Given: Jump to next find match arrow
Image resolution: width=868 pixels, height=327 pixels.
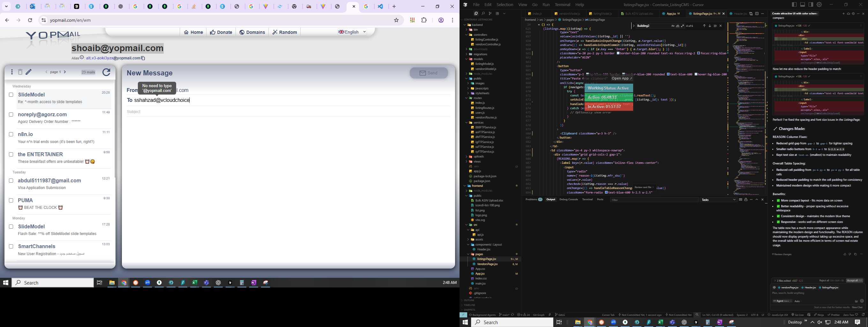Looking at the screenshot, I should click(710, 26).
